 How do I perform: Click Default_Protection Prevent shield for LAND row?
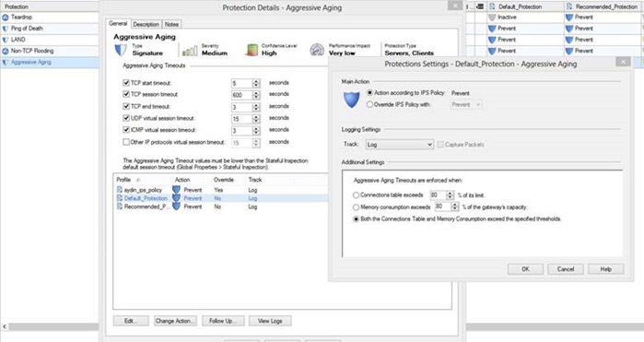(x=492, y=40)
